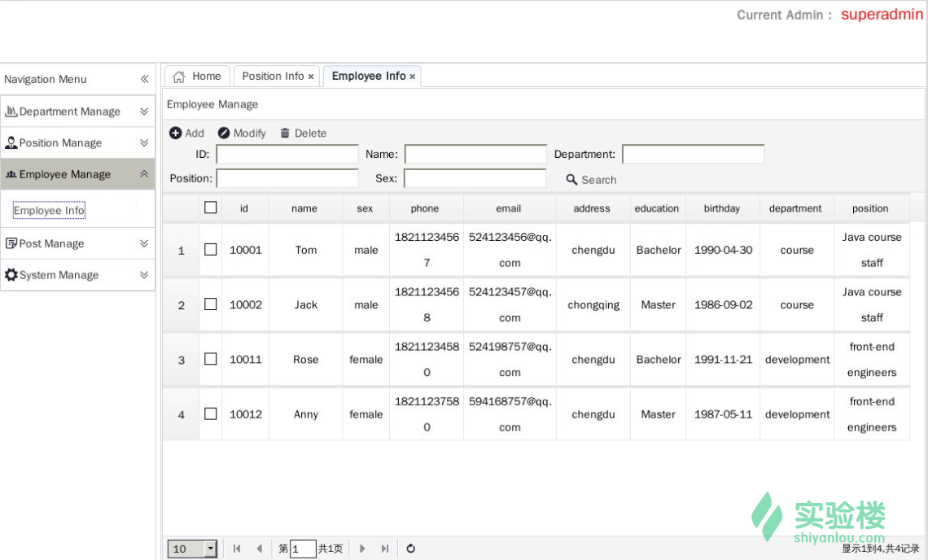This screenshot has height=560, width=928.
Task: Sort by the phone column header
Action: pos(425,208)
